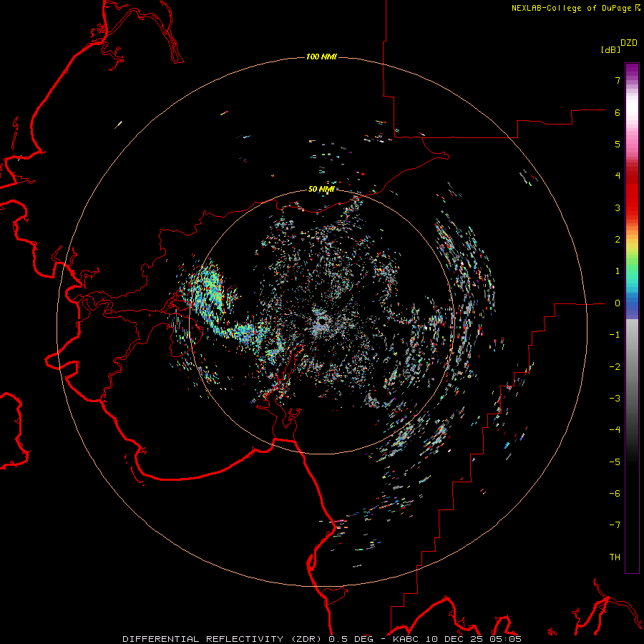Select the "1" tick label on scale
This screenshot has width=644, height=644.
click(618, 271)
